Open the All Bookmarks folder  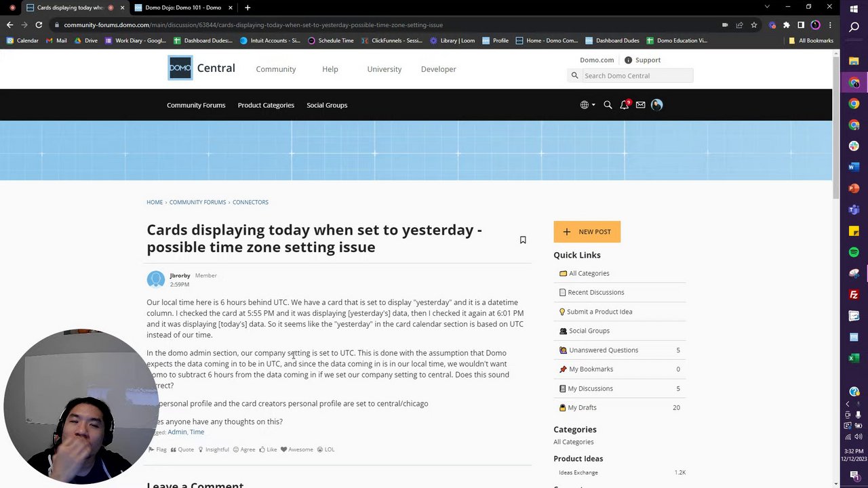coord(811,41)
